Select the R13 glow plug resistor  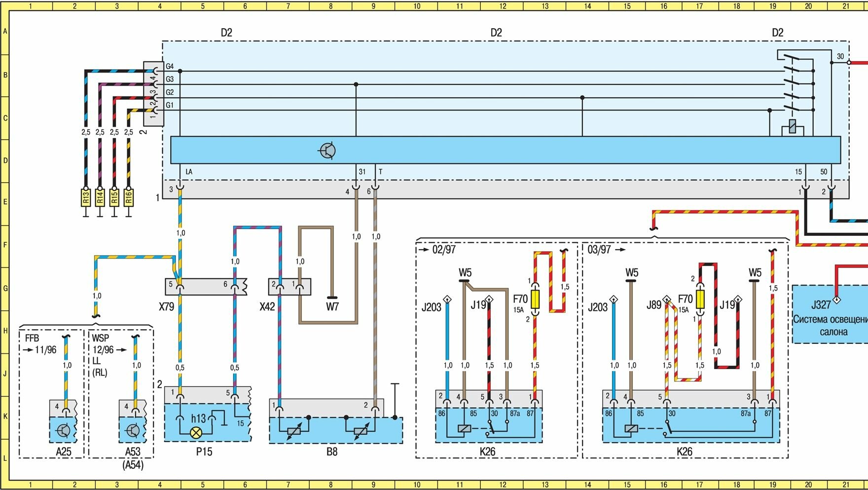(x=86, y=197)
